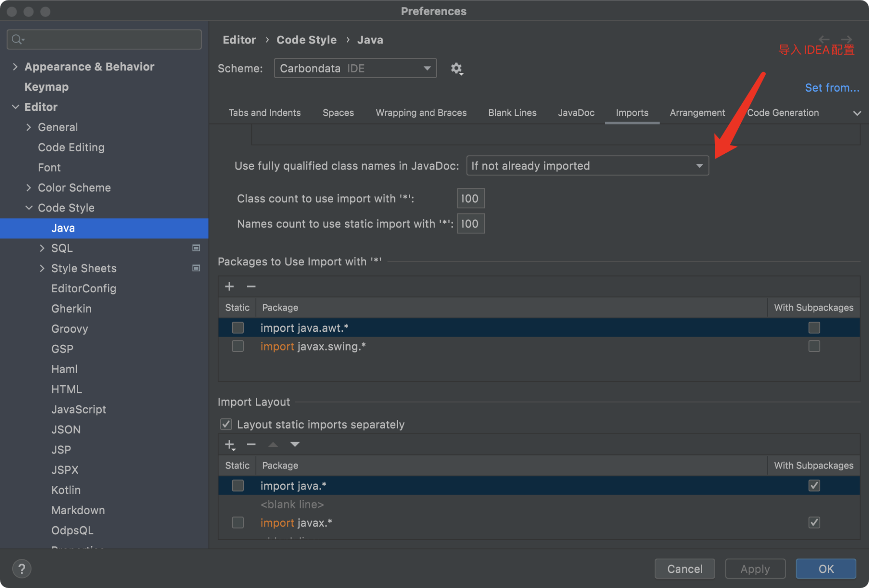Click the Set from... link
This screenshot has width=869, height=588.
832,88
